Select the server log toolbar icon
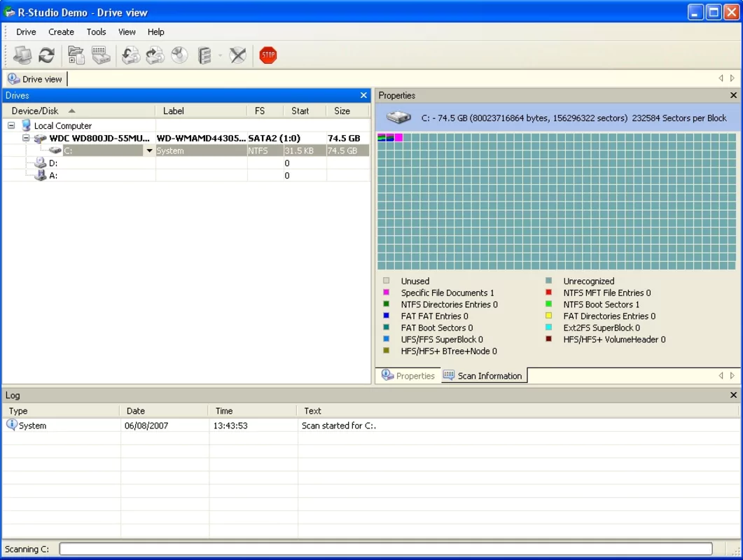Screen dimensions: 743x560 (x=204, y=55)
